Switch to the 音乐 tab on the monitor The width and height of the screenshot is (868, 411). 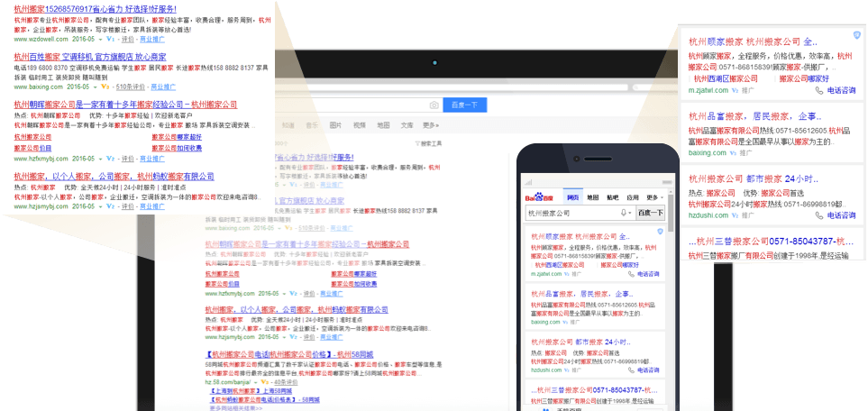(312, 126)
